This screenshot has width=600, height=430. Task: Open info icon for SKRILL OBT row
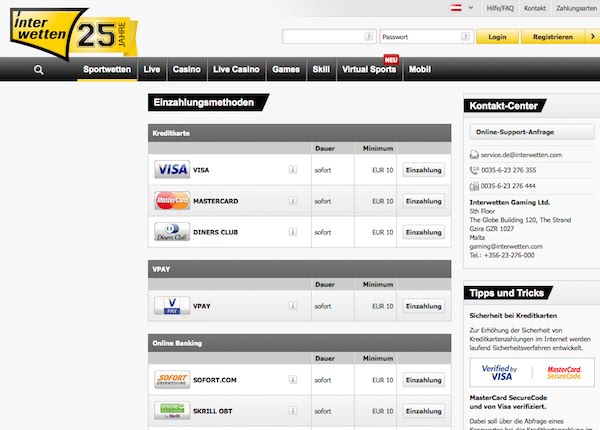293,410
